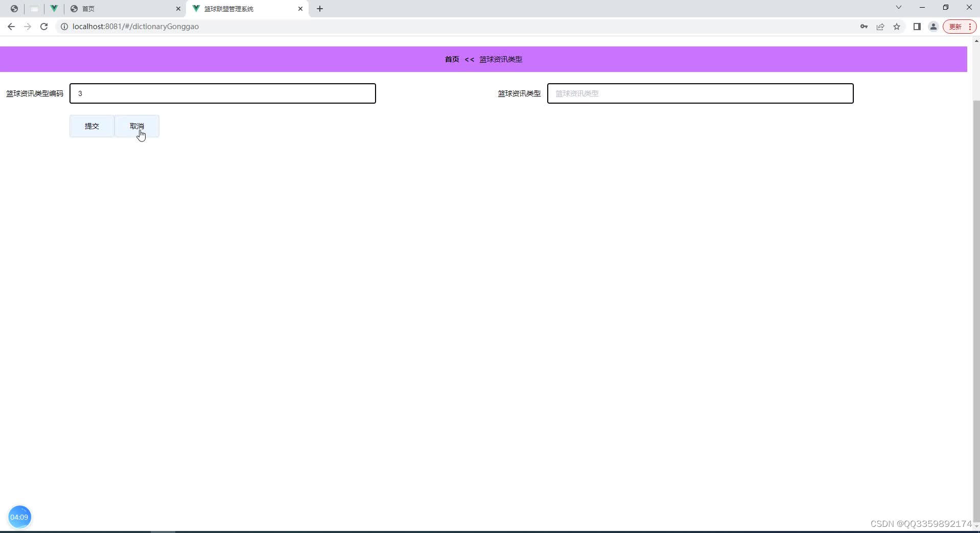Click the address bar URL

coord(135,27)
